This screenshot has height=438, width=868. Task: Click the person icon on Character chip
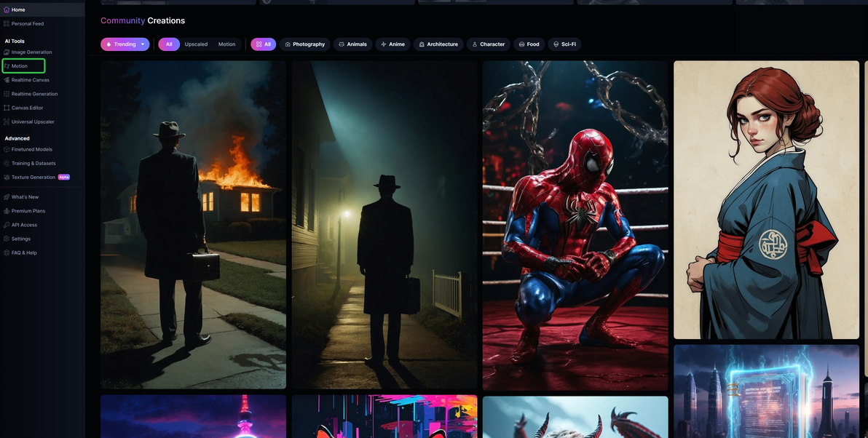coord(474,44)
